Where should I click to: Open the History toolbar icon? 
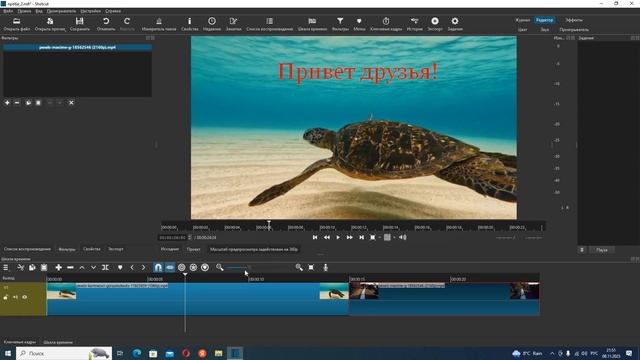pyautogui.click(x=415, y=21)
